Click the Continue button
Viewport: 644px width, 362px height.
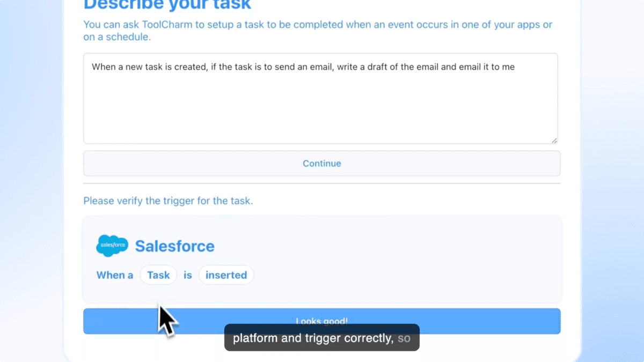[x=321, y=163]
